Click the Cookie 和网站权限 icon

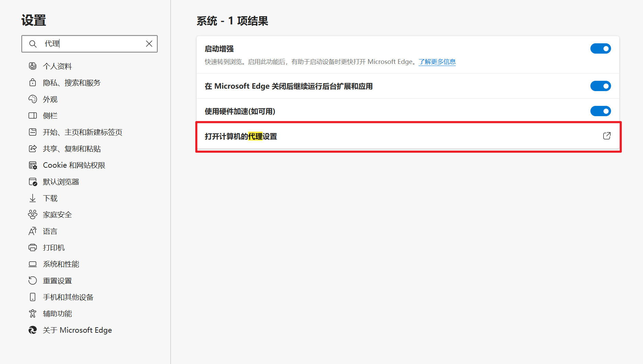tap(33, 165)
